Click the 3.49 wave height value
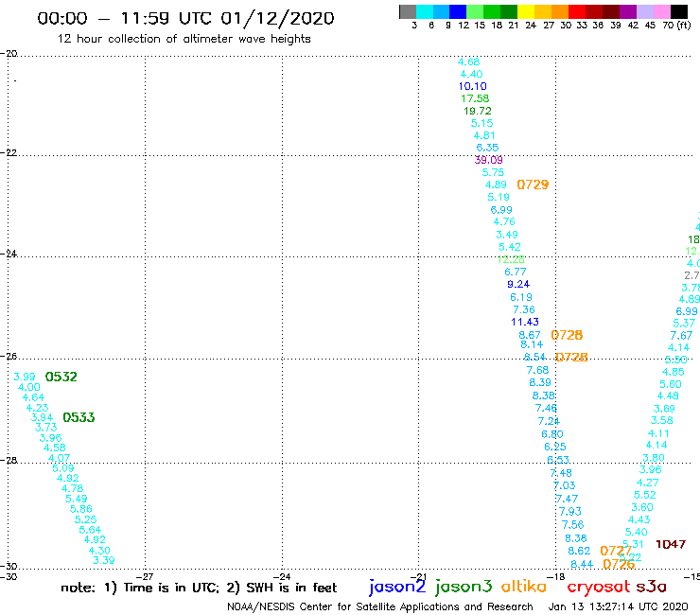This screenshot has width=700, height=615. pyautogui.click(x=507, y=235)
